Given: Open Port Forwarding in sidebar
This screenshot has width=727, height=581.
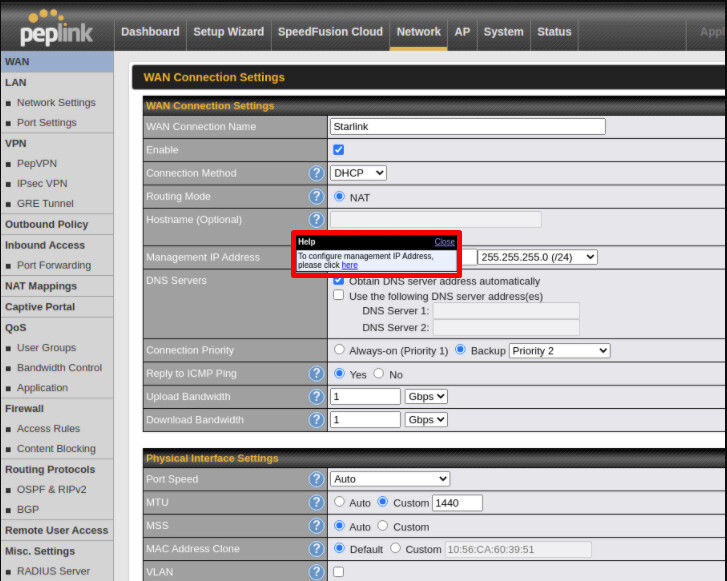Looking at the screenshot, I should (x=53, y=266).
